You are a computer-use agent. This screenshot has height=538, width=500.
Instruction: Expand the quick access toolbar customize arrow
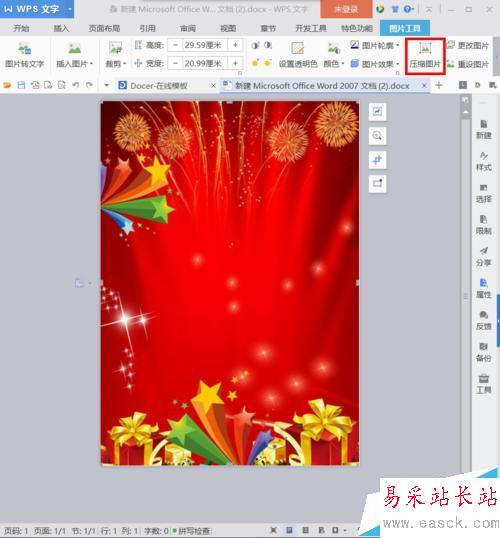(106, 85)
